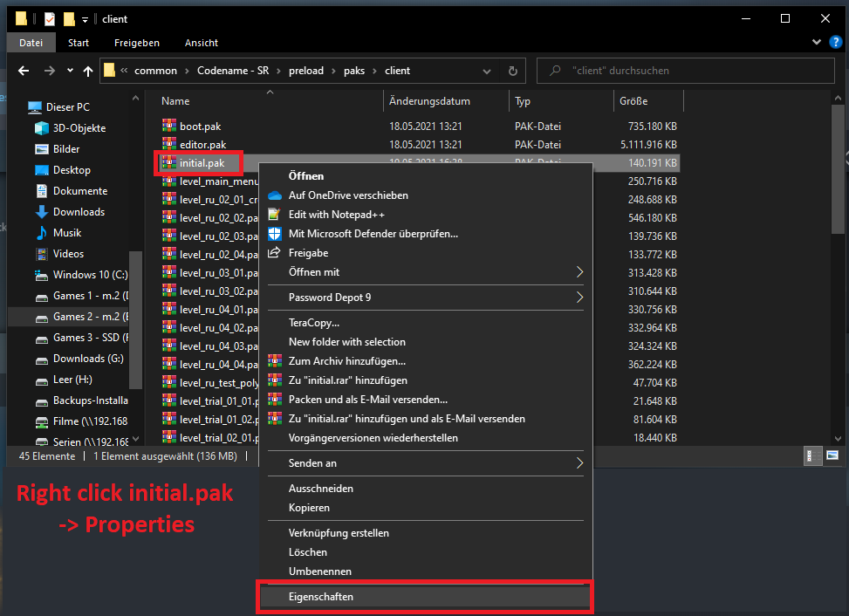
Task: Open the Ansicht ribbon tab
Action: click(201, 43)
